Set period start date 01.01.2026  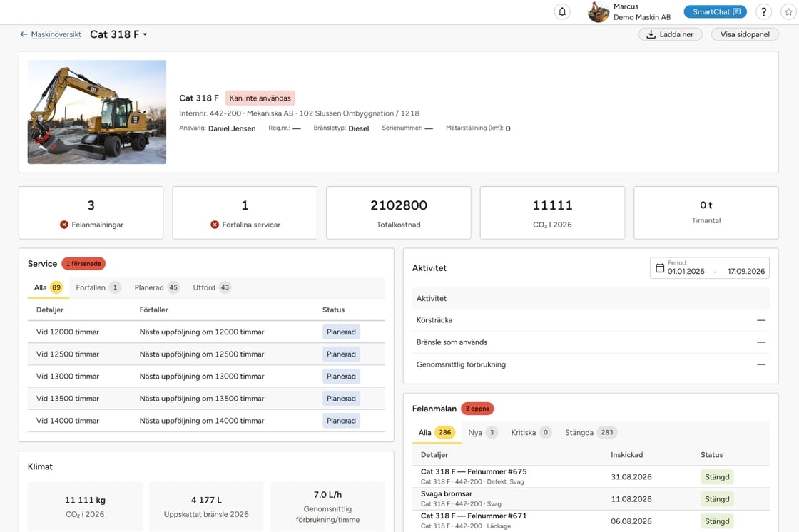[686, 271]
